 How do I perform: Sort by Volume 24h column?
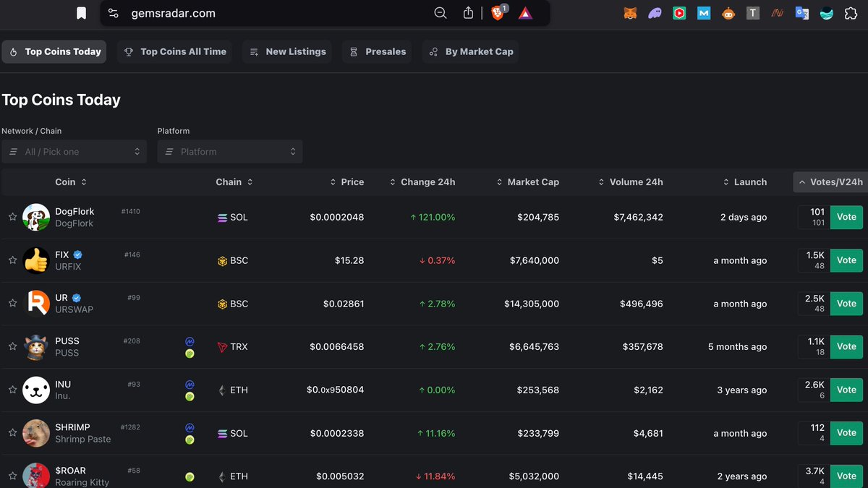pyautogui.click(x=630, y=182)
